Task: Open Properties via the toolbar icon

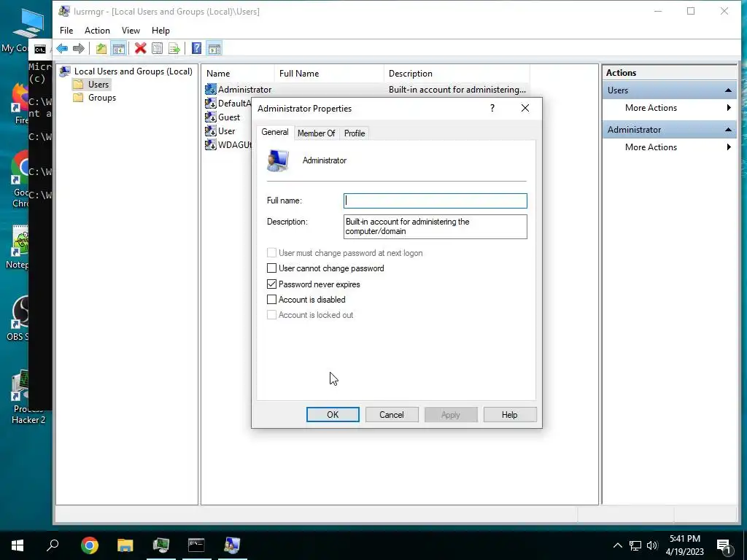Action: point(158,48)
